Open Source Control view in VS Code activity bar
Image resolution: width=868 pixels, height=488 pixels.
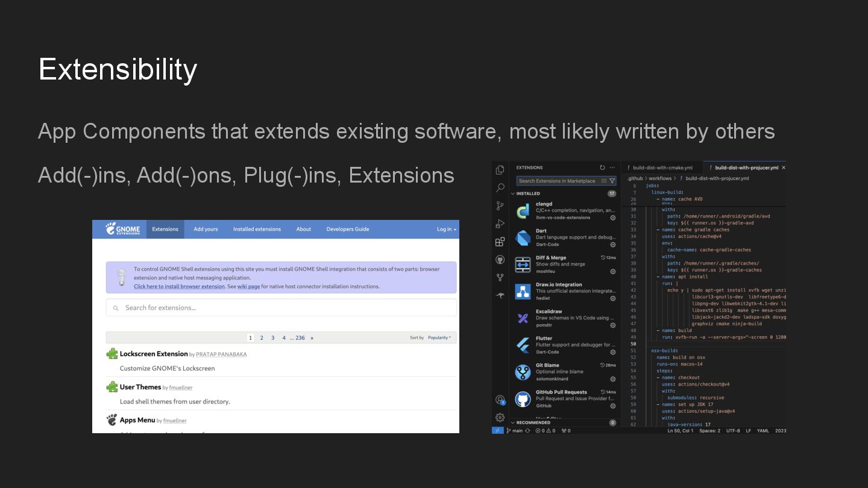click(x=500, y=206)
